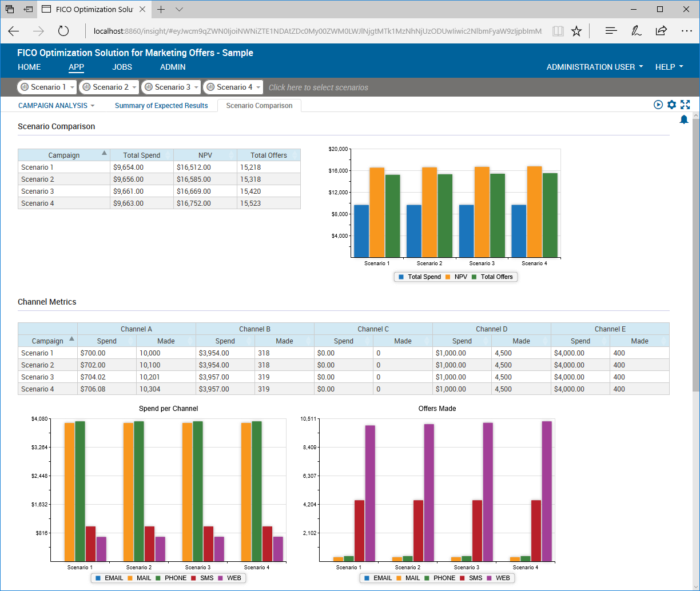Refresh the browser page
Image resolution: width=700 pixels, height=591 pixels.
[63, 31]
